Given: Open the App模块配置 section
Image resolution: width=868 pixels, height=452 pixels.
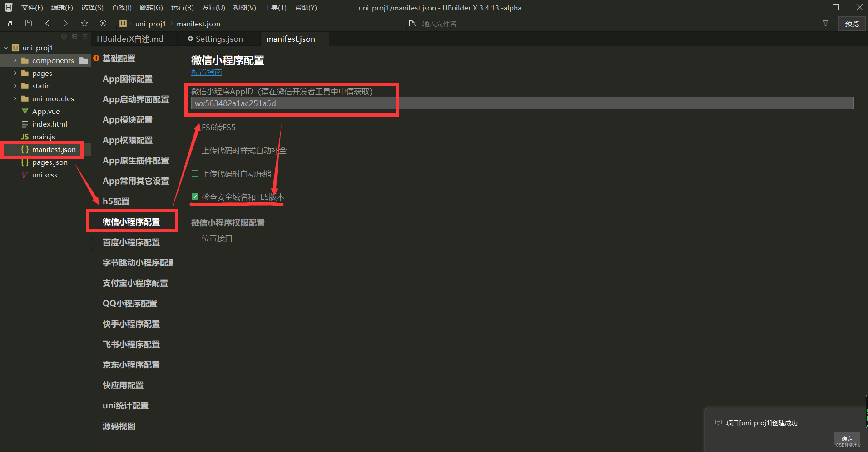Looking at the screenshot, I should (128, 120).
